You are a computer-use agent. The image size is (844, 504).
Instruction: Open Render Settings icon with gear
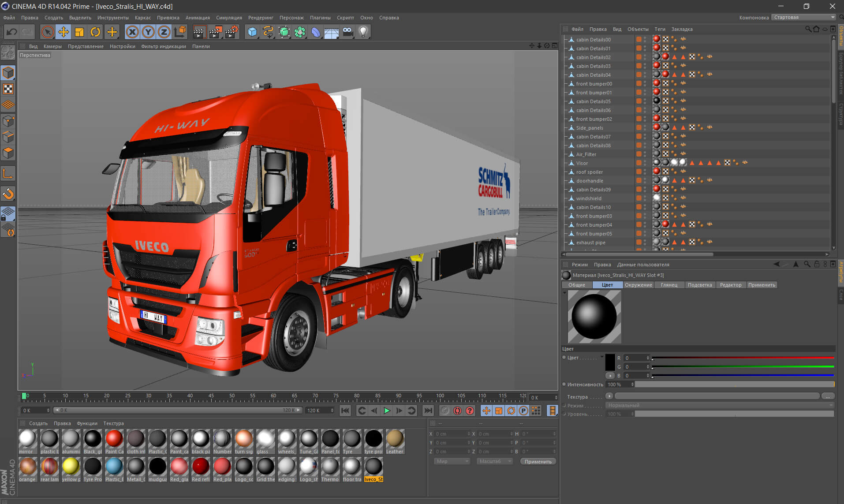coord(232,32)
